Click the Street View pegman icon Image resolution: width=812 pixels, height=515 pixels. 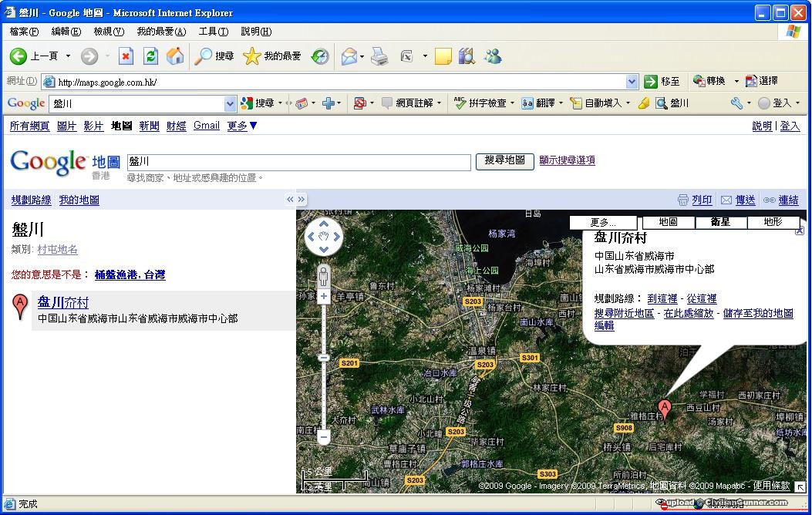324,274
